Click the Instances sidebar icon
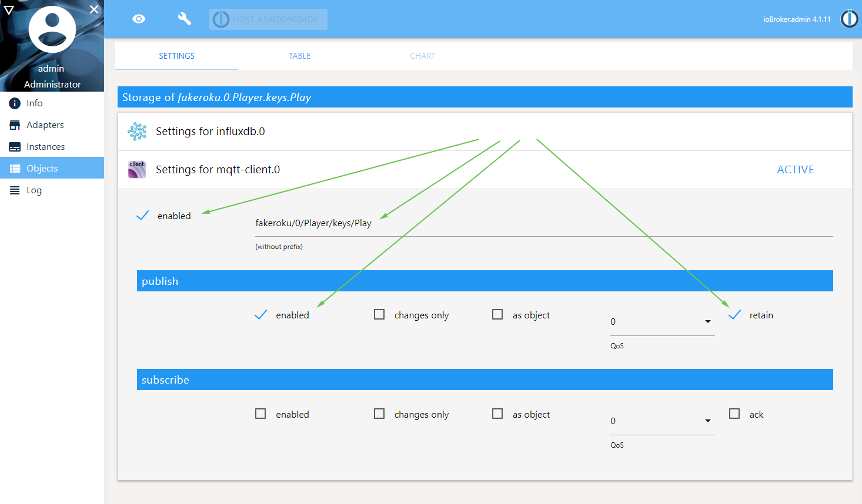862x504 pixels. [15, 147]
